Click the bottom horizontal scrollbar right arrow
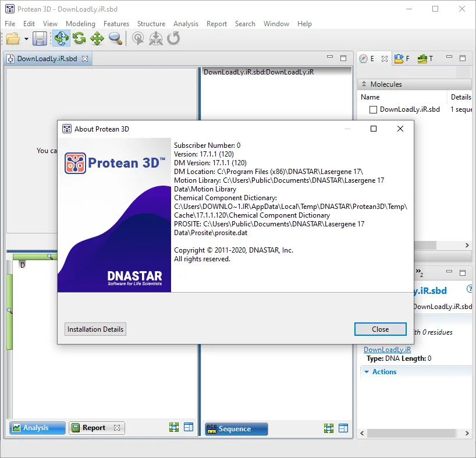Screen dimensions: 476x458 pos(467,433)
